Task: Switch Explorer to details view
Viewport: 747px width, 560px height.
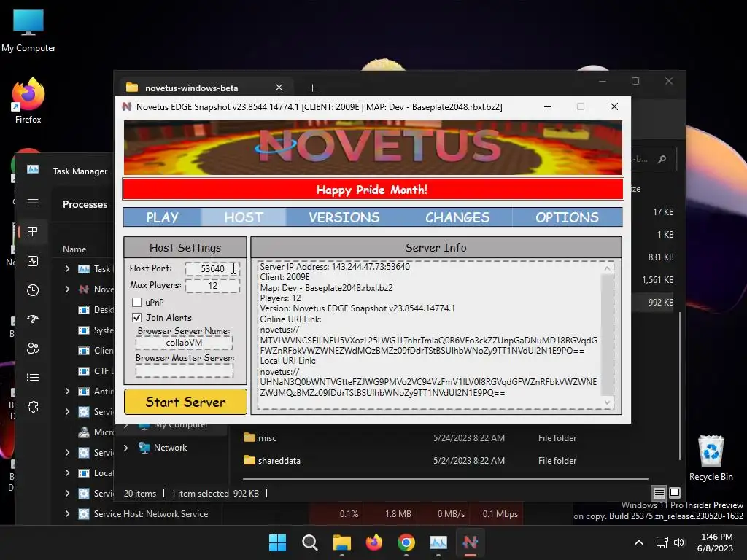Action: [659, 493]
